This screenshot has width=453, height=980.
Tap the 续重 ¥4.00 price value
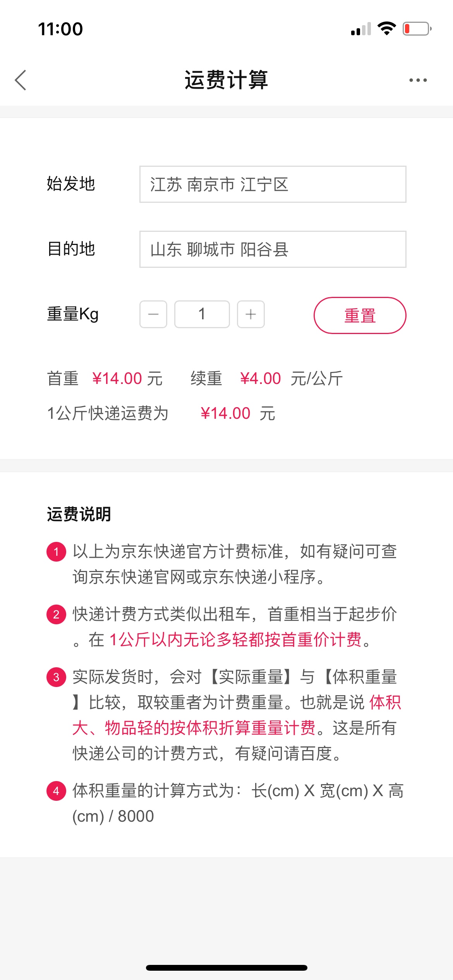[260, 379]
